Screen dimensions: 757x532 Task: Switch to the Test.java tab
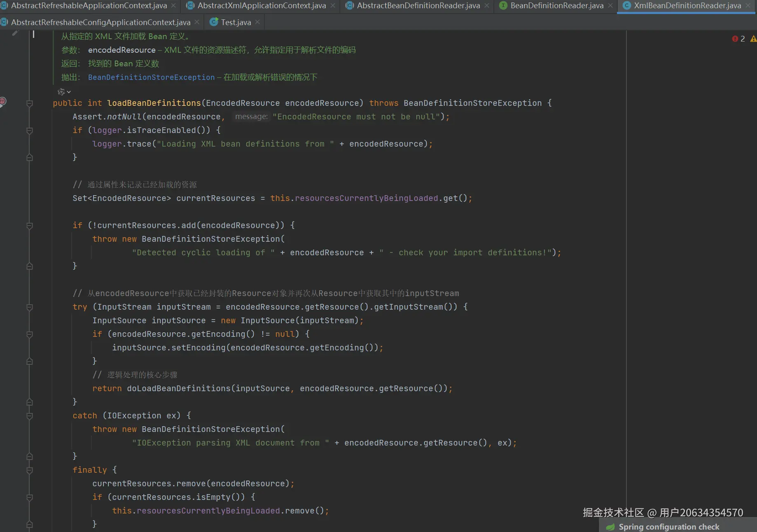coord(236,22)
